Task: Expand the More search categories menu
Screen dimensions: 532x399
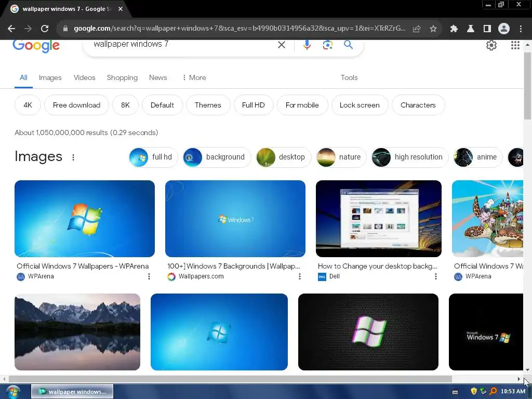Action: point(194,77)
